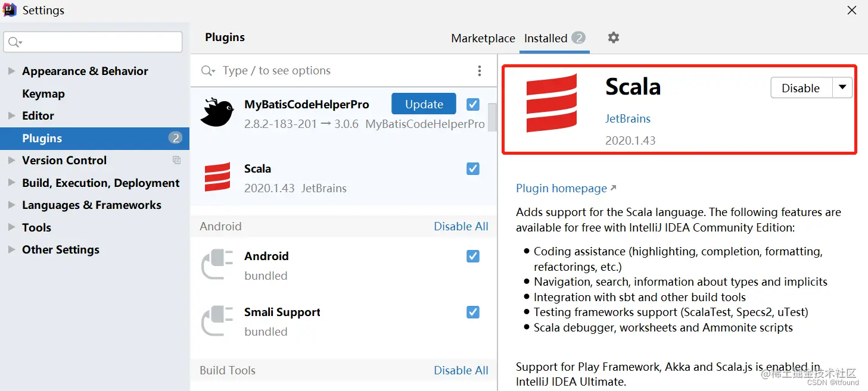
Task: Click the Smali Support plug icon
Action: (x=217, y=321)
